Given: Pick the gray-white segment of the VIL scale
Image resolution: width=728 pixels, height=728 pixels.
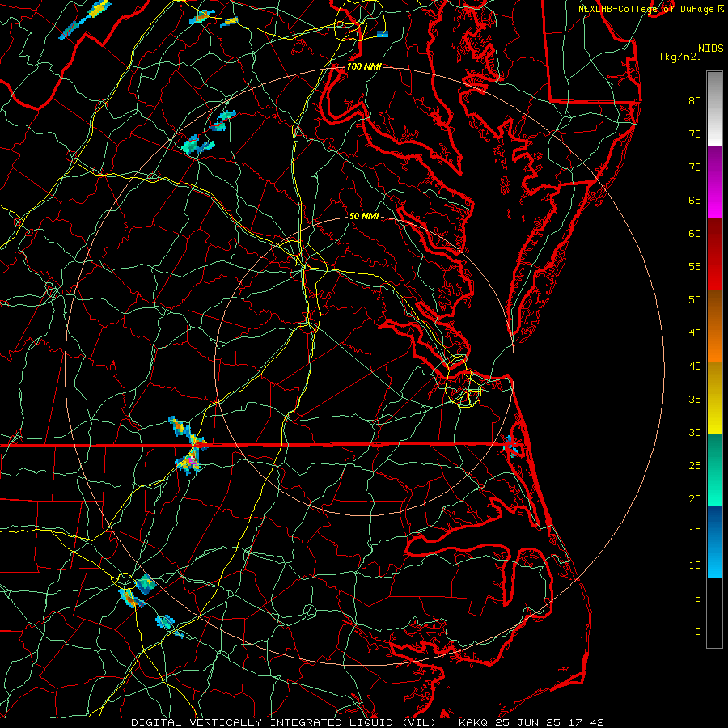Looking at the screenshot, I should [714, 108].
